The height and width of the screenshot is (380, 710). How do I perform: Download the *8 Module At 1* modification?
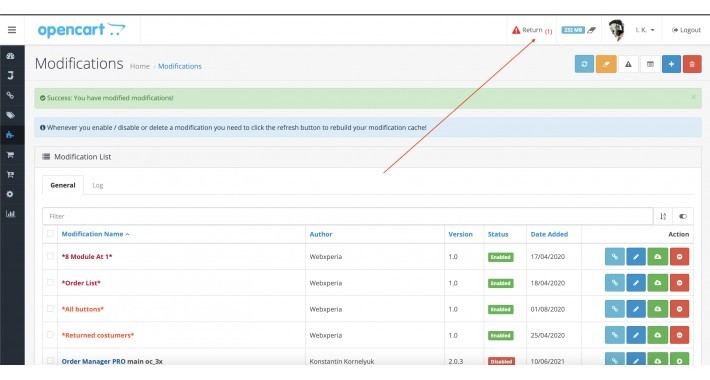click(657, 256)
